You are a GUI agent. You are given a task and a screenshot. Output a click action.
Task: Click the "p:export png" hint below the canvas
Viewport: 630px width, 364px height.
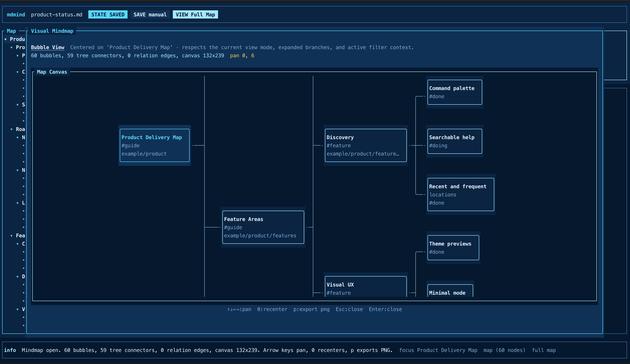coord(311,309)
